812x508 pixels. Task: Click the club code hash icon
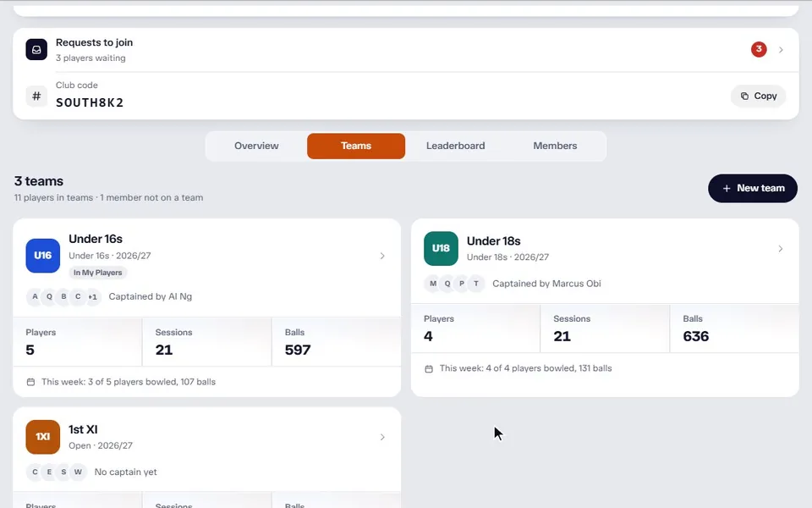(36, 96)
